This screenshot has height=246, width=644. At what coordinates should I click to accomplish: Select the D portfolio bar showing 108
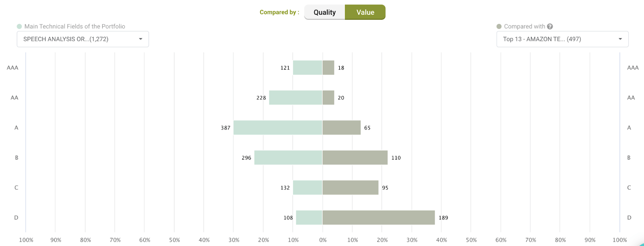point(309,217)
